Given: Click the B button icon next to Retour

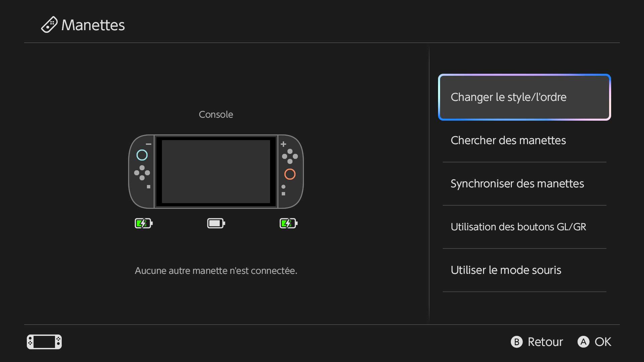Looking at the screenshot, I should coord(517,342).
